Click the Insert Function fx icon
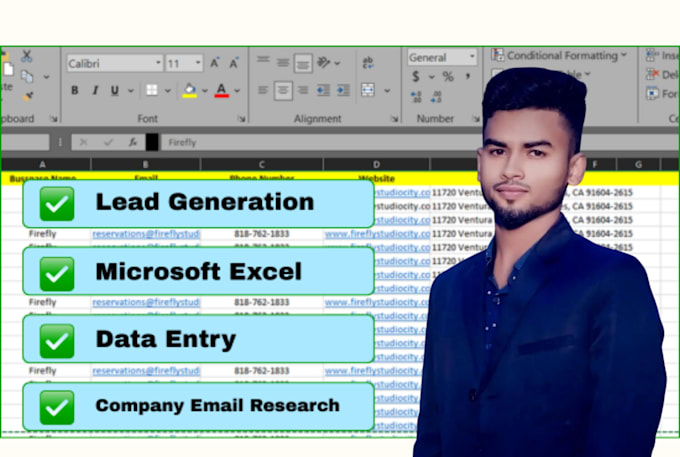The height and width of the screenshot is (457, 680). click(x=133, y=142)
